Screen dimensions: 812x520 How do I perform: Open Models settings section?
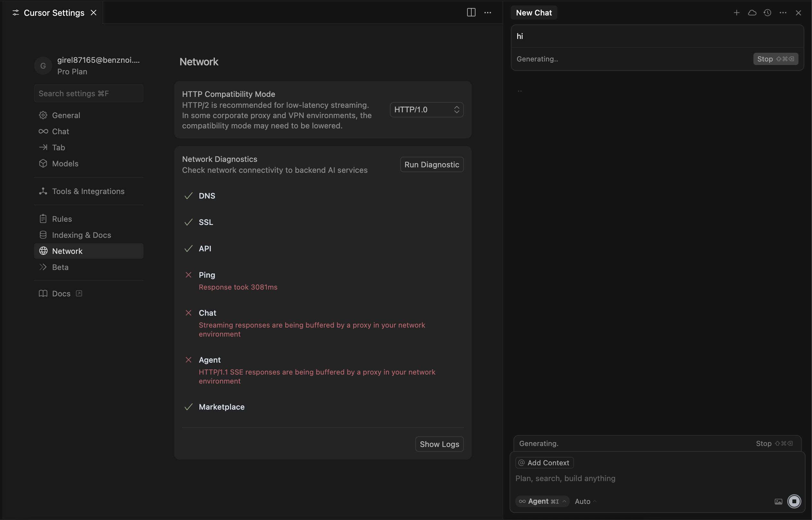89,163
